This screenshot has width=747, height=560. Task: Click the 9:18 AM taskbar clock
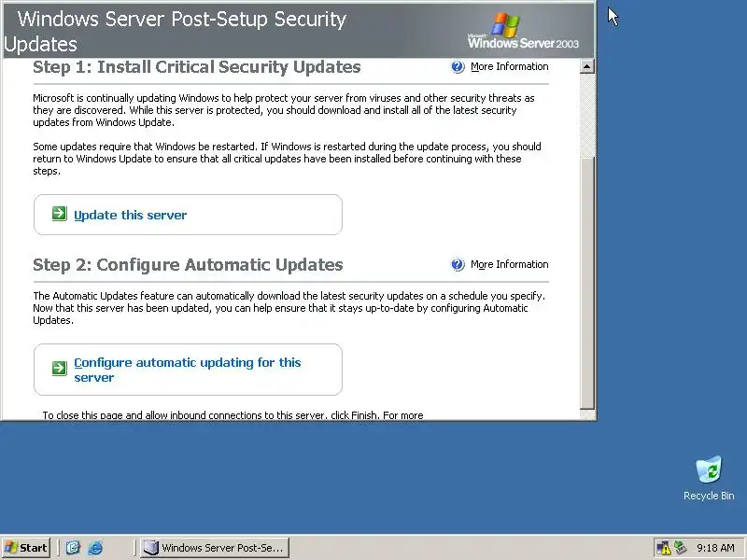715,548
